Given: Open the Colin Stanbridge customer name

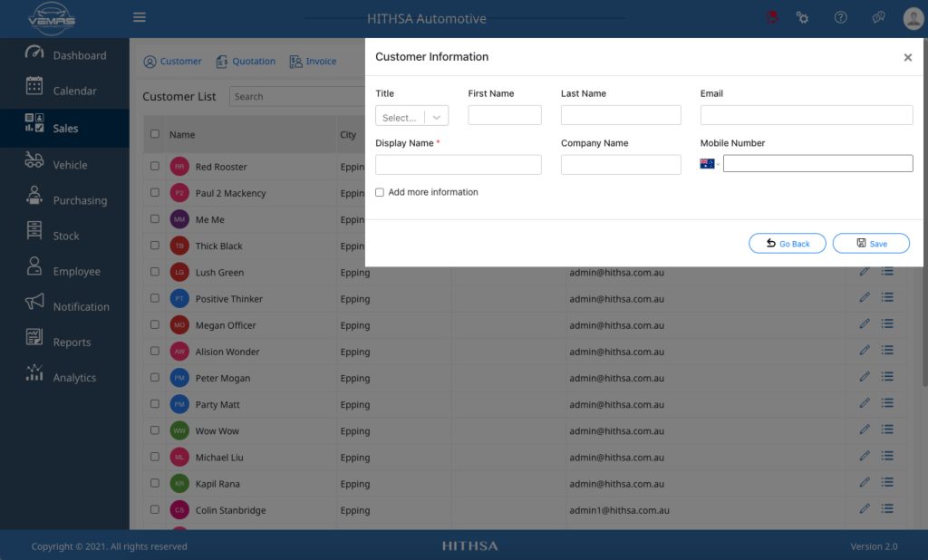Looking at the screenshot, I should pos(231,510).
